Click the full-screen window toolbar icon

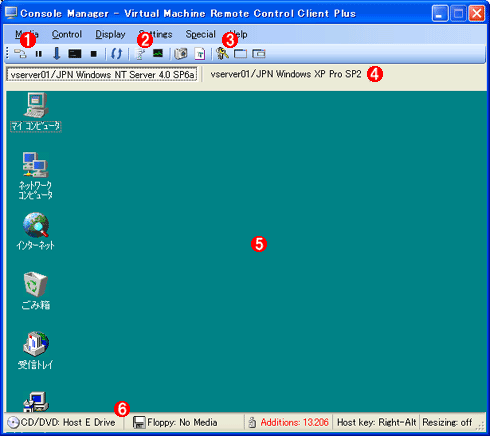coord(240,54)
